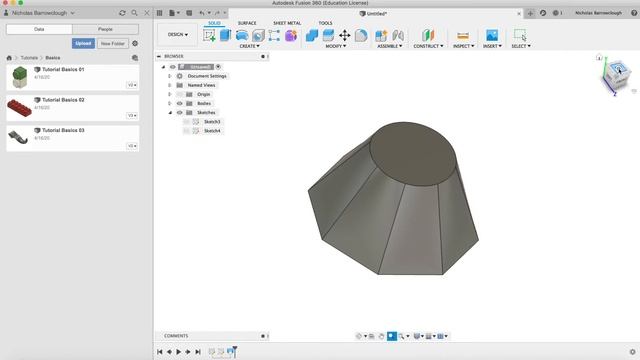Open version dropdown for Tutorial Basics 01
640x360 pixels.
[x=132, y=85]
